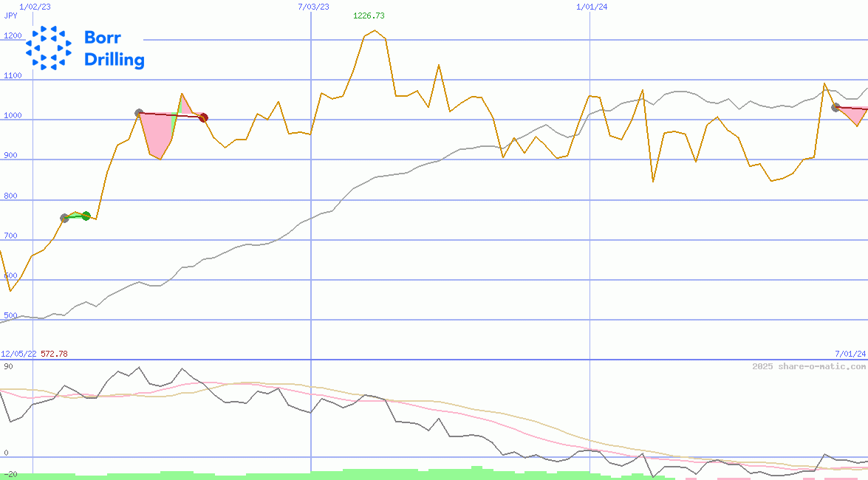The image size is (868, 480).
Task: Click the 12/05/22 start date text
Action: point(17,353)
